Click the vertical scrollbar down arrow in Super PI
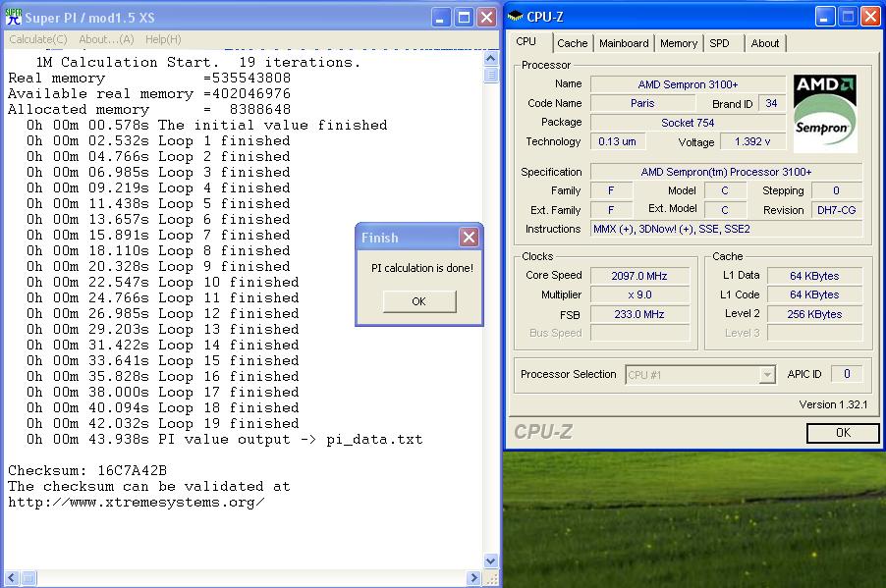886x588 pixels. (x=491, y=561)
